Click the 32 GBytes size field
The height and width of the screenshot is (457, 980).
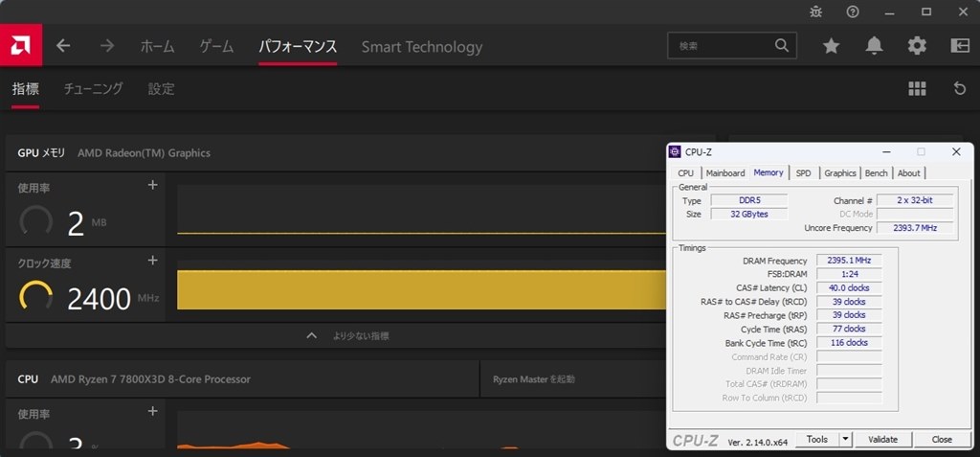point(749,214)
